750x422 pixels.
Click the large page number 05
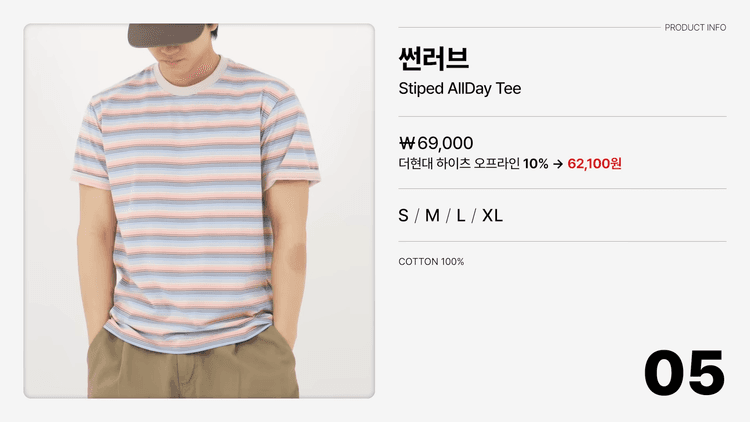click(x=684, y=372)
